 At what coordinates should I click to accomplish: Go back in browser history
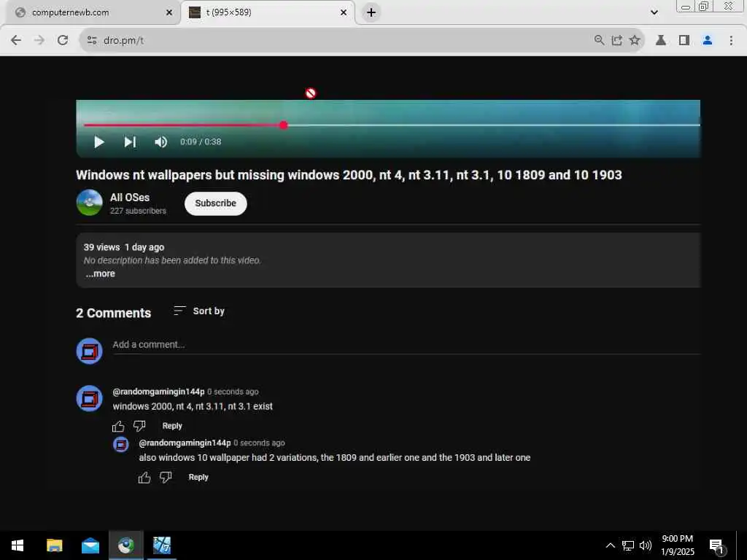16,40
